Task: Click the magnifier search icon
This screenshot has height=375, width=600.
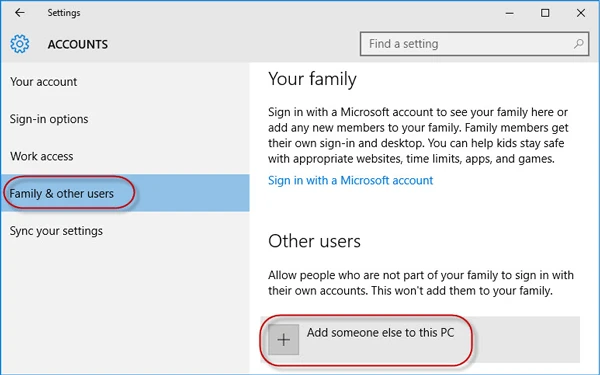Action: (579, 44)
